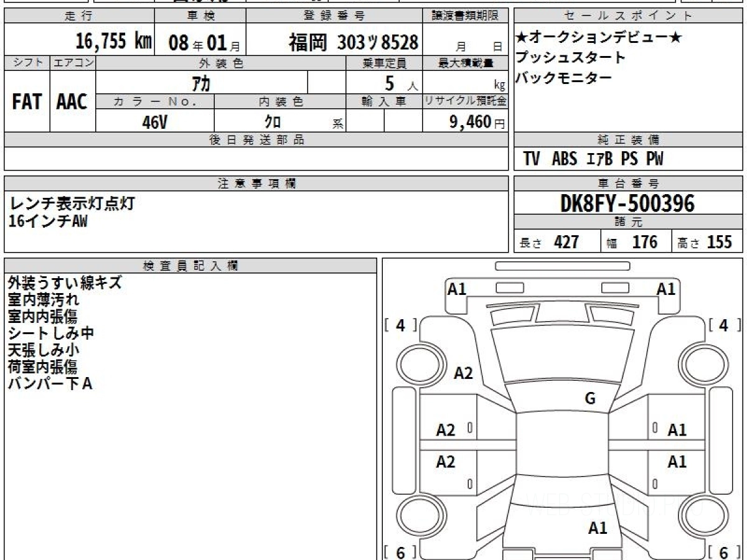Image resolution: width=747 pixels, height=560 pixels.
Task: Select the ★オークションデビュー★ sales point
Action: [599, 38]
